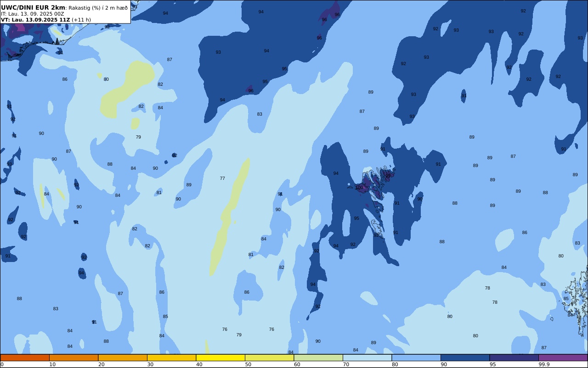Pick the 60–70 light green legend segment
588x368 pixels.
click(x=318, y=357)
